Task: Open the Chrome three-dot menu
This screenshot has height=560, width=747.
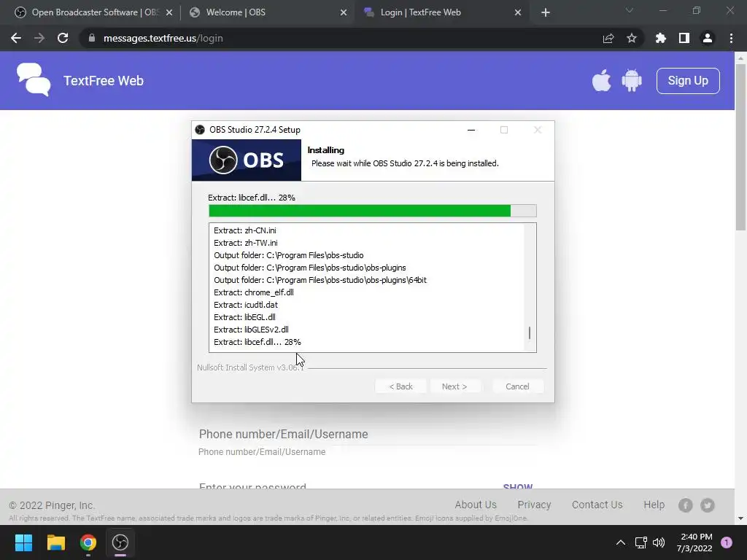Action: click(x=731, y=38)
